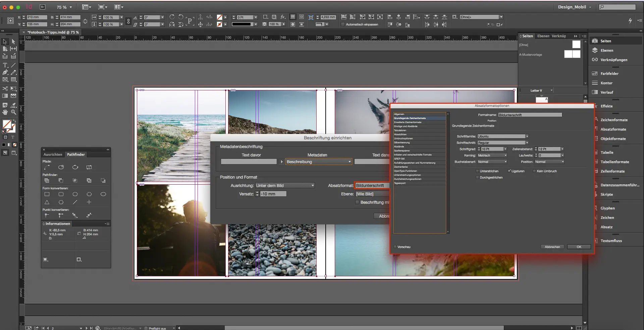The height and width of the screenshot is (330, 644).
Task: Enable the Unterstrichen checkbox
Action: tap(477, 171)
